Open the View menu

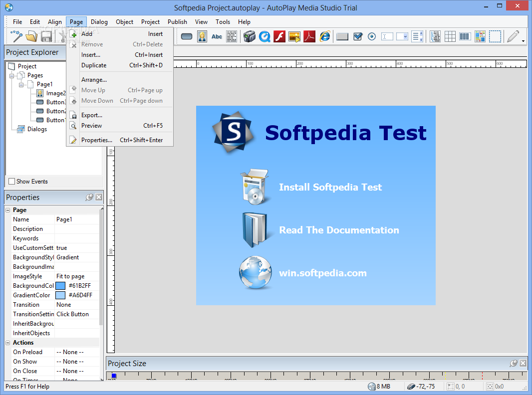pyautogui.click(x=201, y=22)
